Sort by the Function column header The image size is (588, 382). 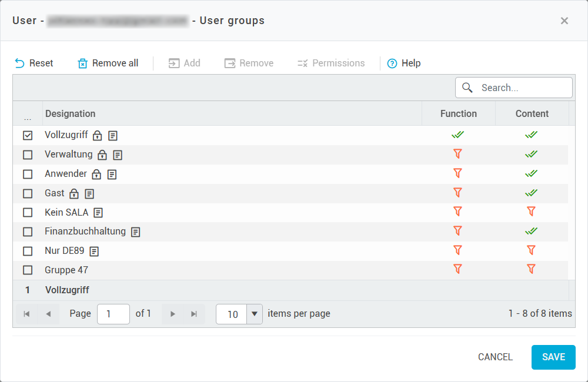point(458,114)
